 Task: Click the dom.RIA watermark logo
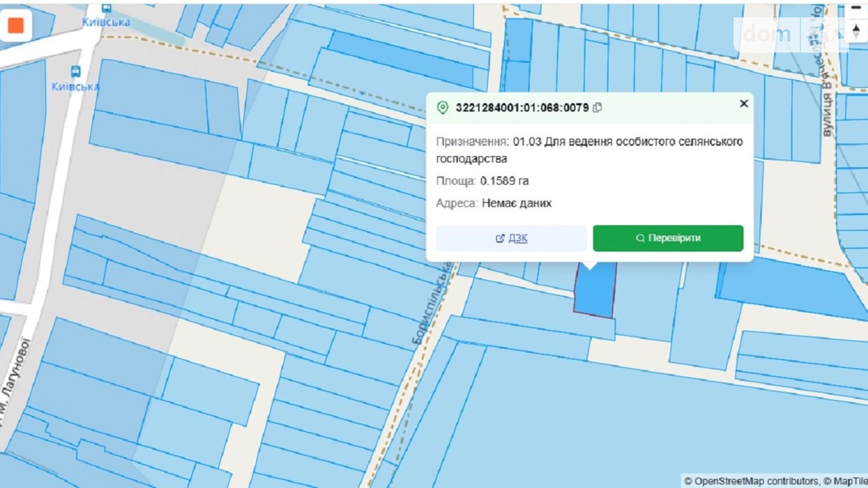pos(788,34)
